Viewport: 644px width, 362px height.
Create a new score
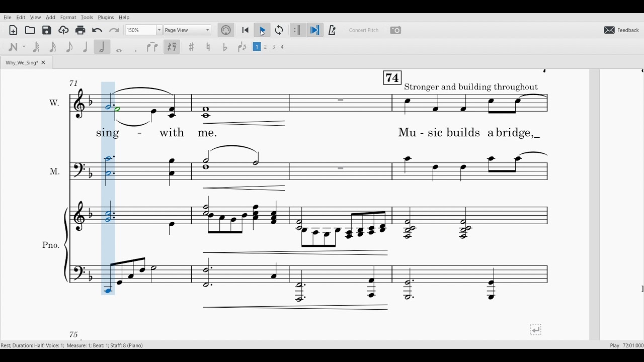[x=13, y=30]
